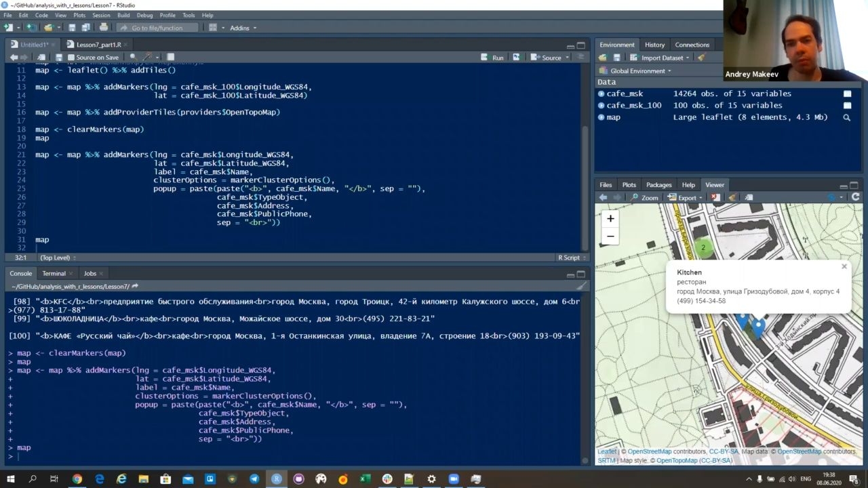Close the Kitchen popup on the map

pyautogui.click(x=844, y=266)
